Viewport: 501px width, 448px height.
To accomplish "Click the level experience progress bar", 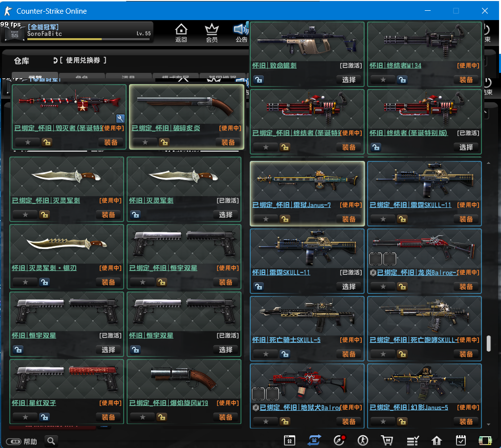I will point(88,39).
